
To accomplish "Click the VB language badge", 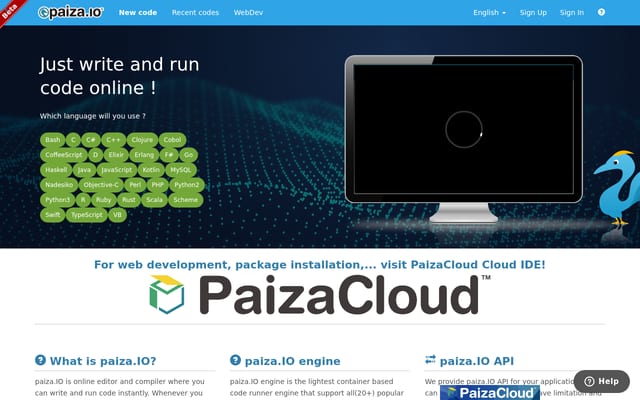I will [x=118, y=215].
